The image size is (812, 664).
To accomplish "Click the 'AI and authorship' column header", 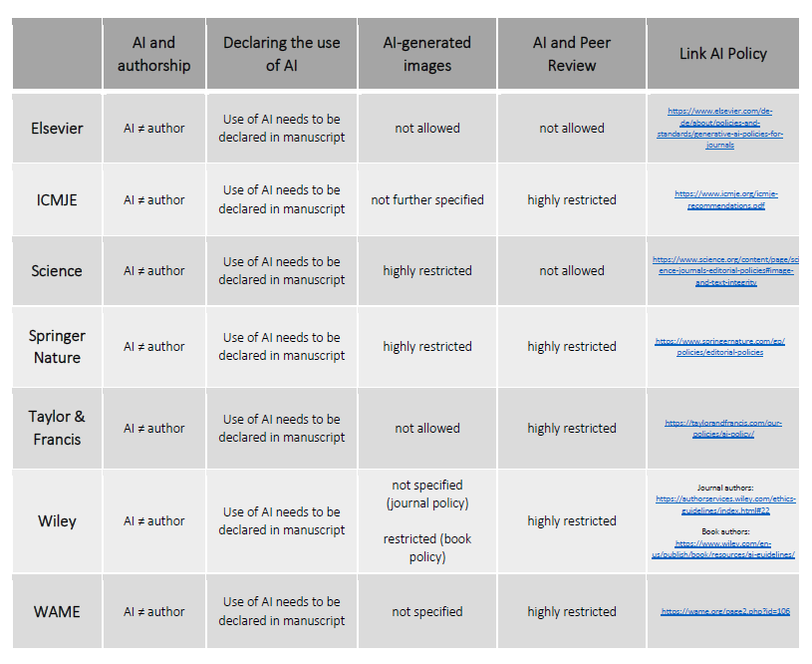I will tap(153, 54).
